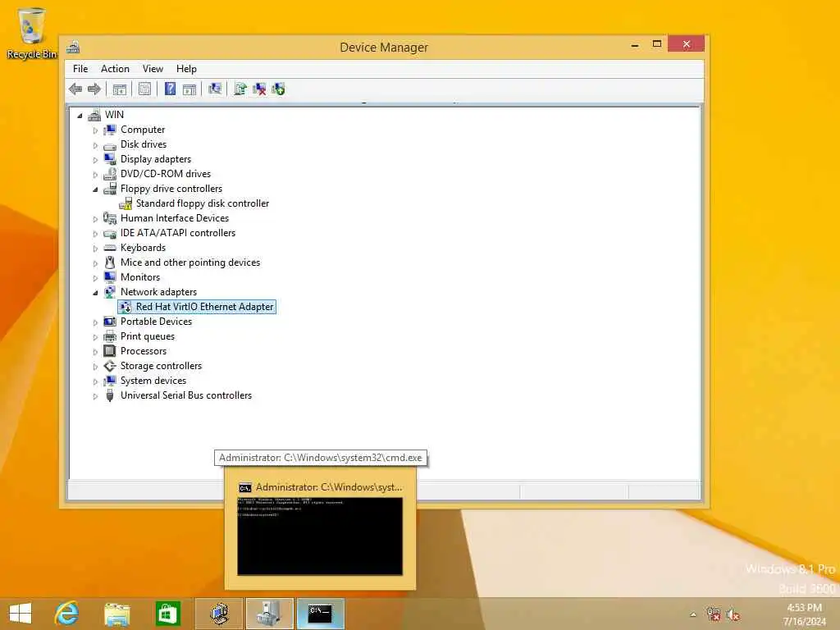Open the Recycle Bin desktop icon

32,33
